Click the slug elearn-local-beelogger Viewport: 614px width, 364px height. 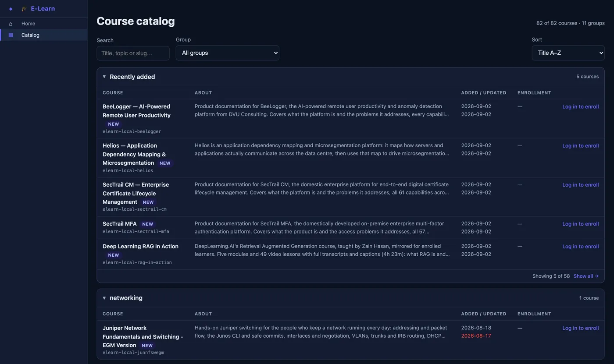pyautogui.click(x=132, y=131)
